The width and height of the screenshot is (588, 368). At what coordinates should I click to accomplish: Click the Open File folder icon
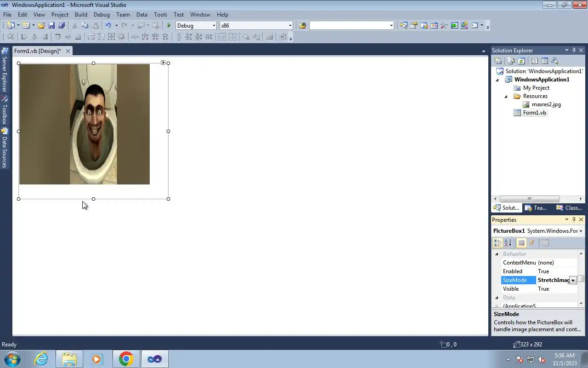click(41, 25)
